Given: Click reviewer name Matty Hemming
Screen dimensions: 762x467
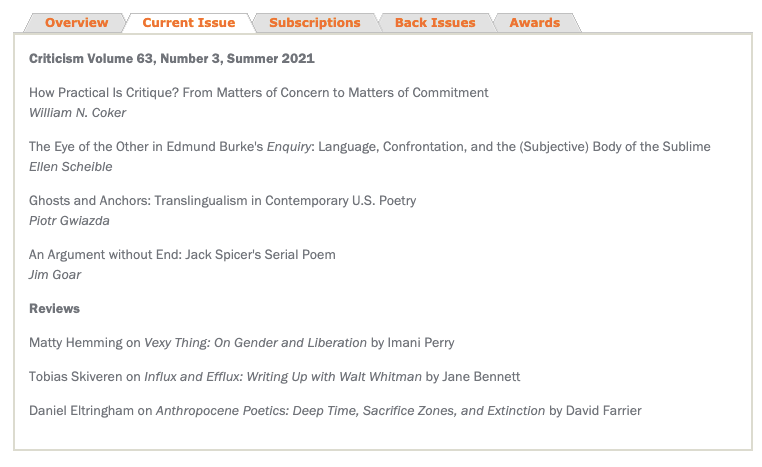Looking at the screenshot, I should tap(75, 343).
